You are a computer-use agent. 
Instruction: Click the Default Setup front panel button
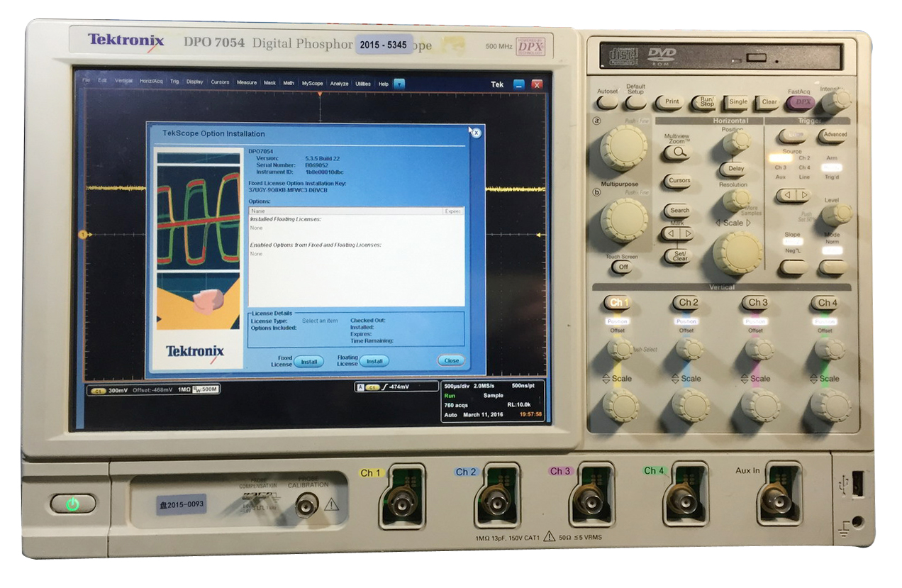click(x=635, y=102)
